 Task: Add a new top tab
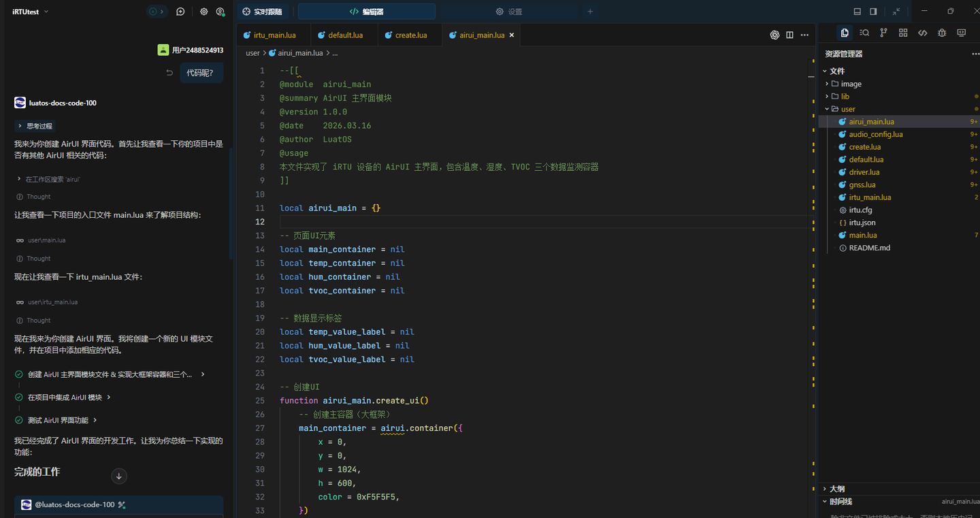pyautogui.click(x=590, y=12)
